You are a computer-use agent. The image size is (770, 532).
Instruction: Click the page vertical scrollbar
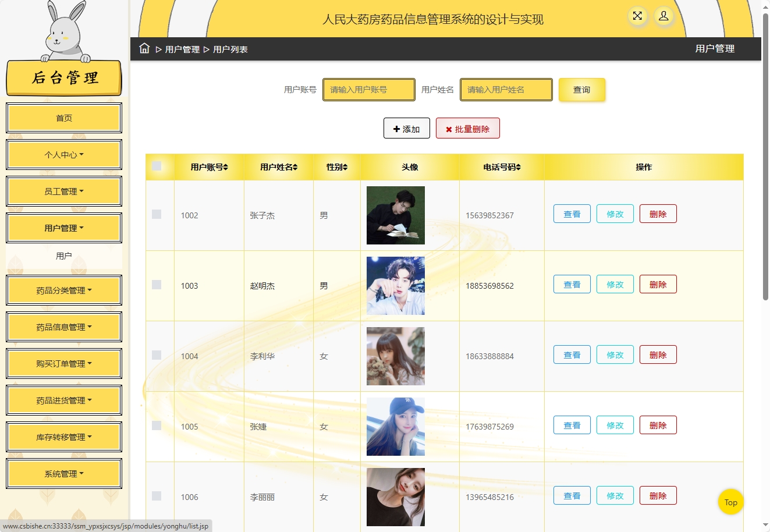point(765,157)
